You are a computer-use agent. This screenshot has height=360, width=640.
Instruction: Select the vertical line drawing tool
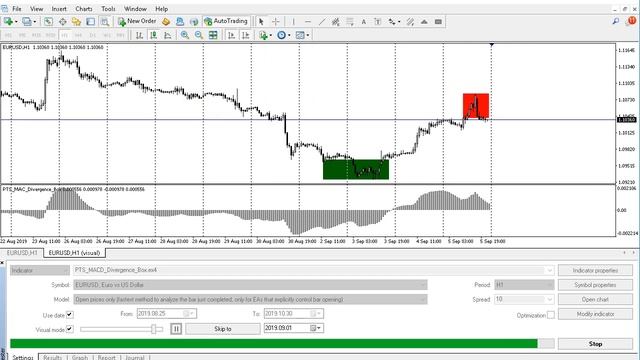(x=293, y=22)
